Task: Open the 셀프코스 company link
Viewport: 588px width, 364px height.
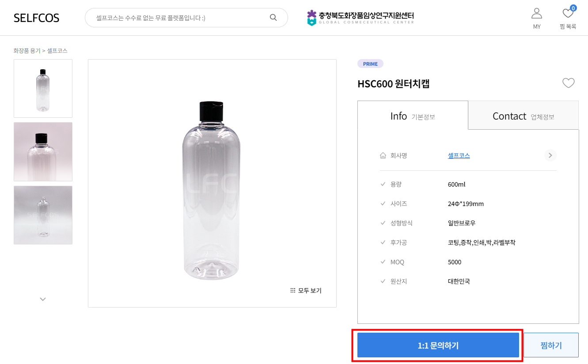Action: [x=459, y=155]
